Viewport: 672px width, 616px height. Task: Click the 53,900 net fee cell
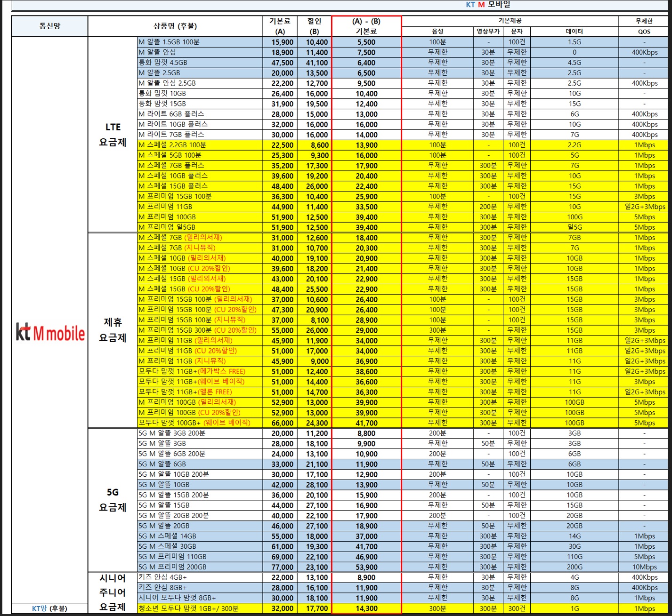(366, 567)
